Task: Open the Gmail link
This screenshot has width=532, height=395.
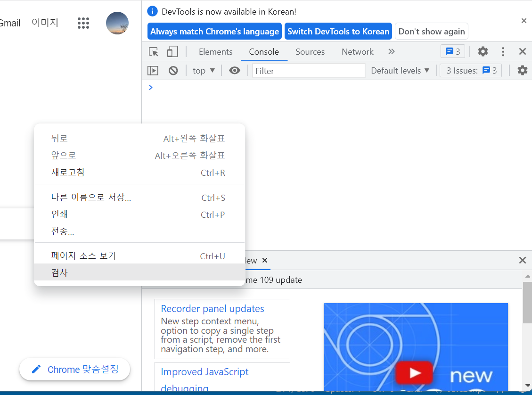Action: 10,23
